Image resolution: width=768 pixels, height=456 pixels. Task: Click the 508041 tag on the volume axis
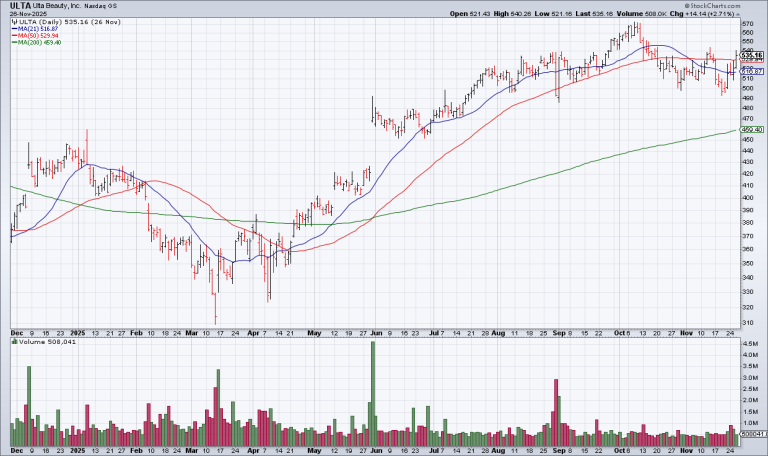[752, 434]
